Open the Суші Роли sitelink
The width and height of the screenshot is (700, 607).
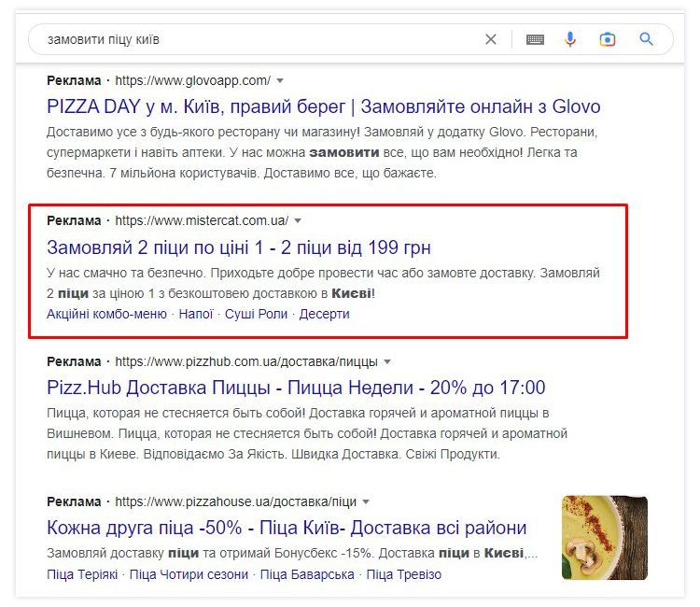(x=256, y=314)
